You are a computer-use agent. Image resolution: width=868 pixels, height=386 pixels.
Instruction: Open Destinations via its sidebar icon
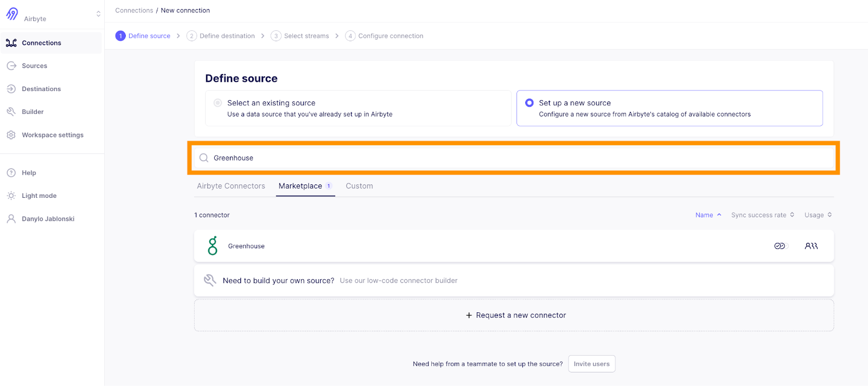pyautogui.click(x=11, y=89)
